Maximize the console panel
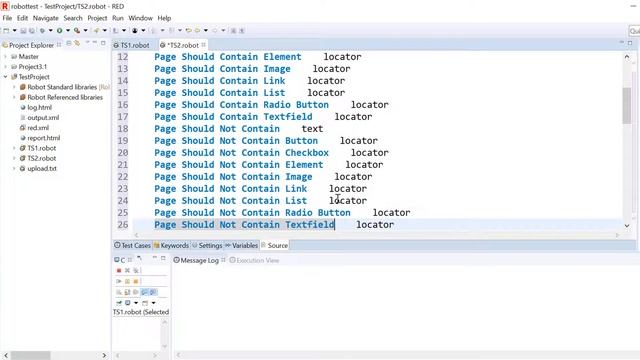 tap(163, 258)
